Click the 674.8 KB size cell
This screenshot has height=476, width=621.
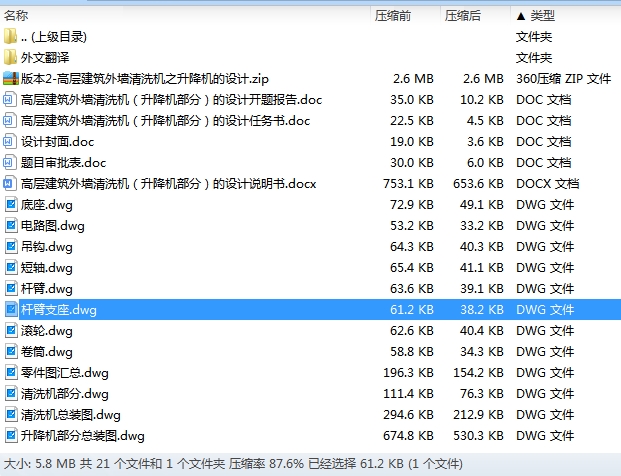tap(408, 435)
